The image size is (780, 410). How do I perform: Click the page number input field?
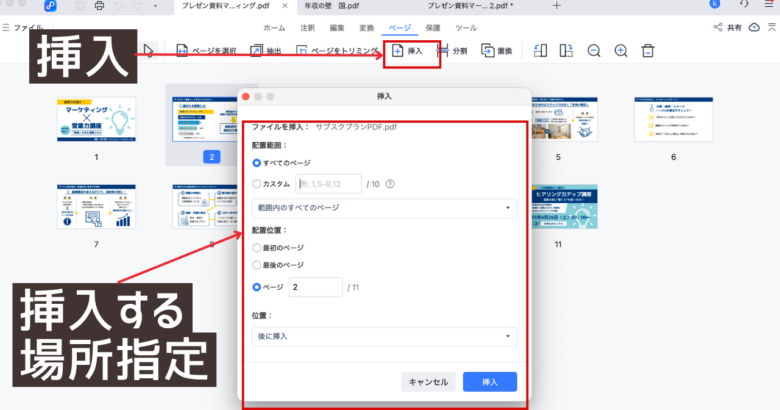pyautogui.click(x=314, y=288)
